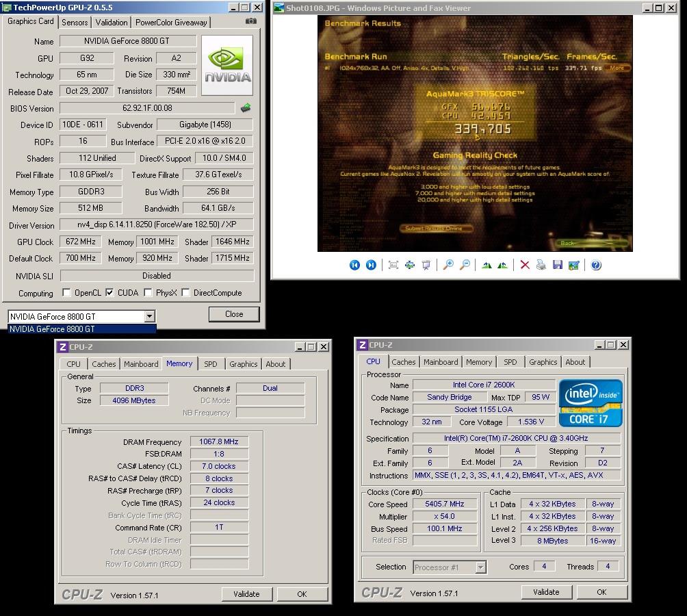
Task: Start slide show in Picture Viewer
Action: tap(426, 265)
